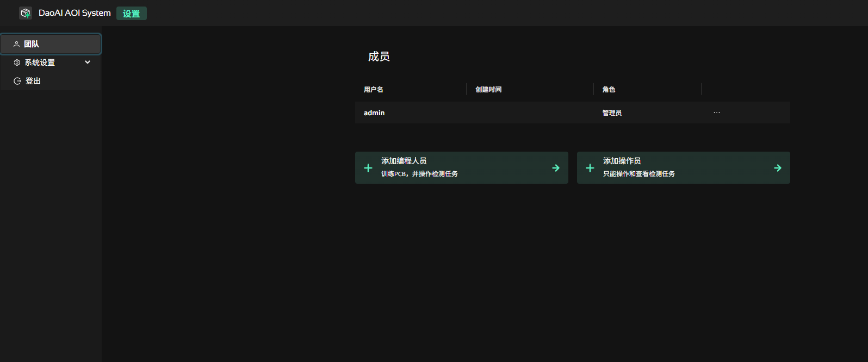Click the plus icon on 添加操作员
The image size is (868, 362).
[590, 168]
